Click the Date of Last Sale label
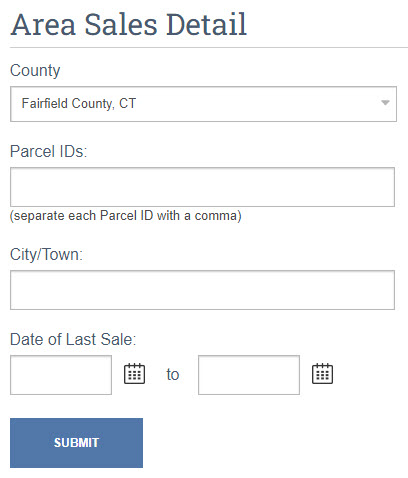This screenshot has height=478, width=408. tap(73, 339)
